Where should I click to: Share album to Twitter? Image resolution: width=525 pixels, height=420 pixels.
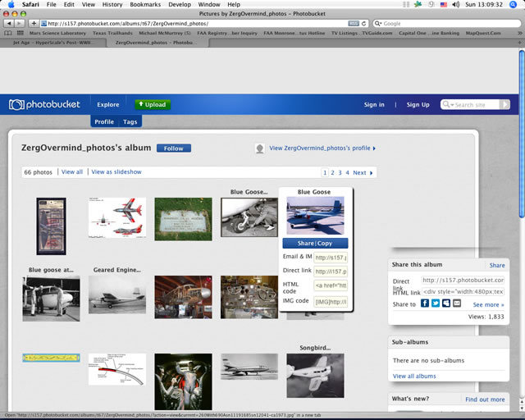[x=436, y=304]
